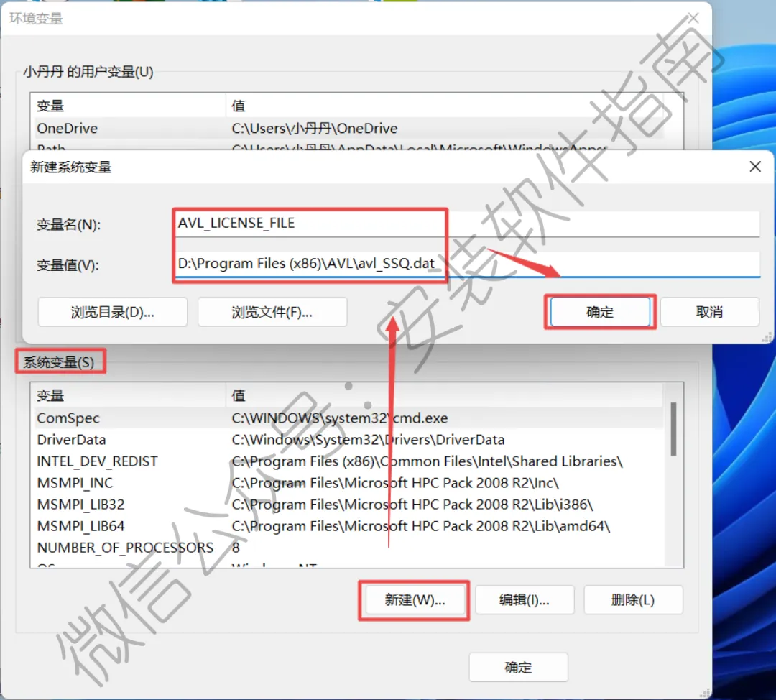Image resolution: width=776 pixels, height=700 pixels.
Task: Click the variable value input field
Action: [467, 264]
